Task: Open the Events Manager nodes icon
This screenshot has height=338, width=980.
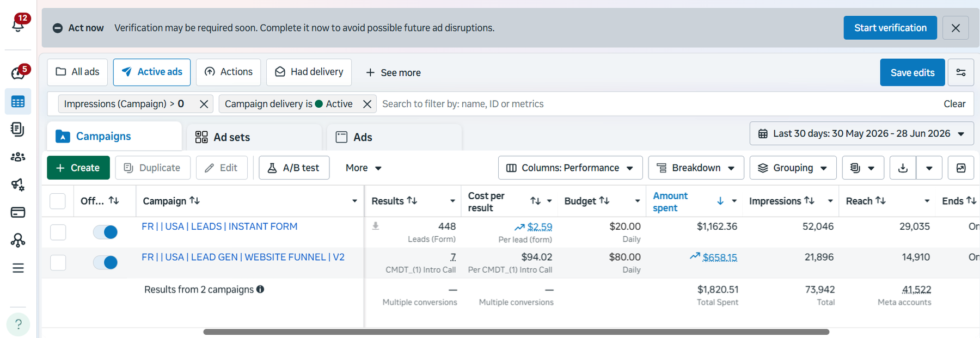Action: coord(18,240)
